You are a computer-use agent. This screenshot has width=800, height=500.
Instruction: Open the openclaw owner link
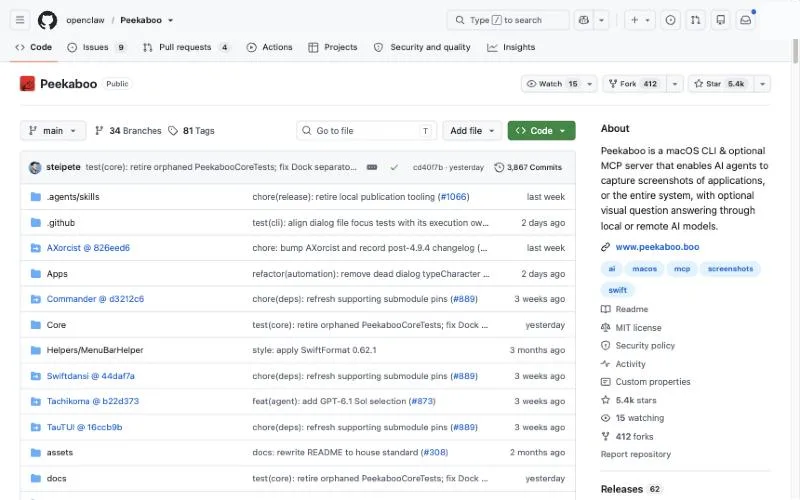pyautogui.click(x=85, y=20)
